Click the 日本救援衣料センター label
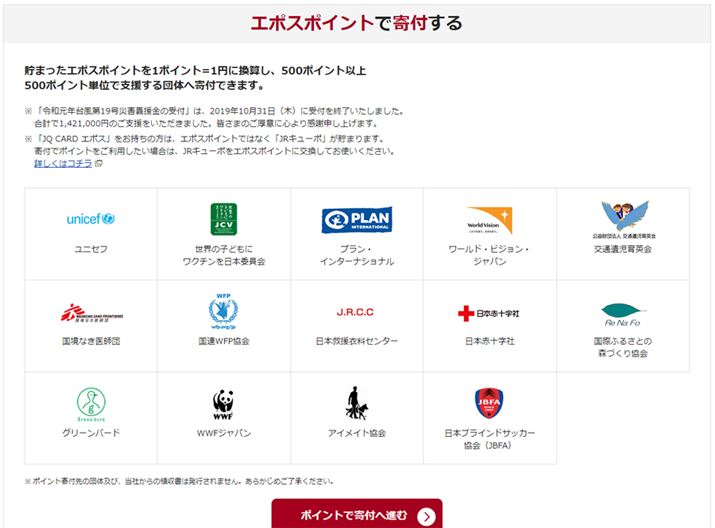Image resolution: width=715 pixels, height=528 pixels. (x=357, y=341)
